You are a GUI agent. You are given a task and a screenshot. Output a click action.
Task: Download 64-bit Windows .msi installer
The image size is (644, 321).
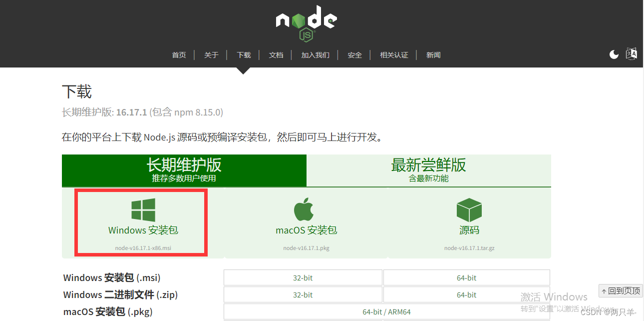pos(467,278)
